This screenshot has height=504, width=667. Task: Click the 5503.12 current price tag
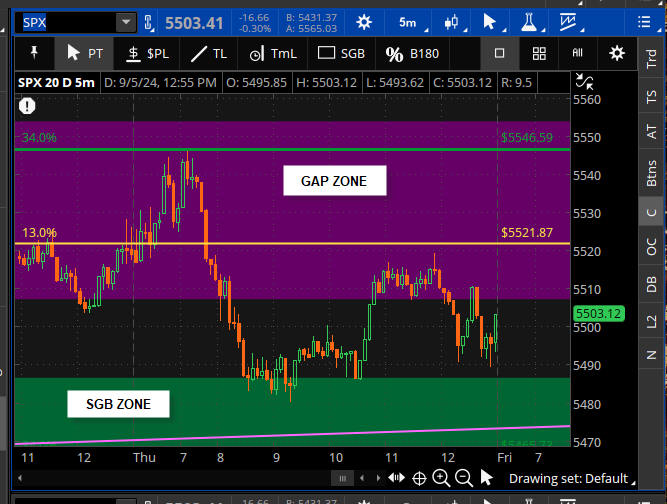pyautogui.click(x=599, y=314)
